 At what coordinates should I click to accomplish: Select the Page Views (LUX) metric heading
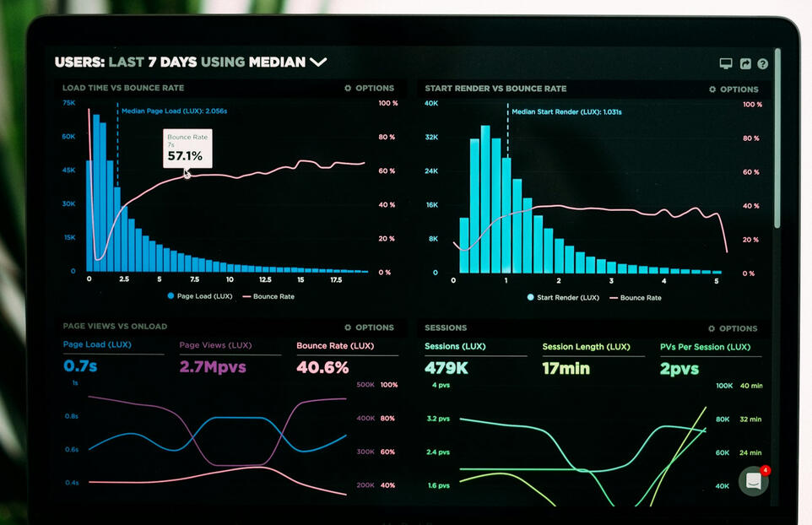coord(215,345)
